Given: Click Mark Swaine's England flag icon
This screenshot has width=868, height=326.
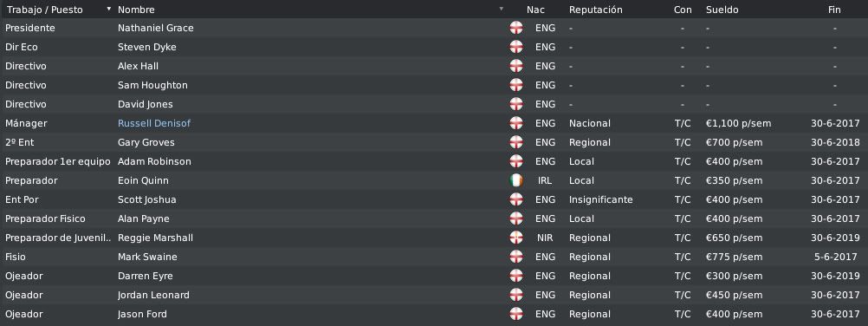Looking at the screenshot, I should coord(516,257).
